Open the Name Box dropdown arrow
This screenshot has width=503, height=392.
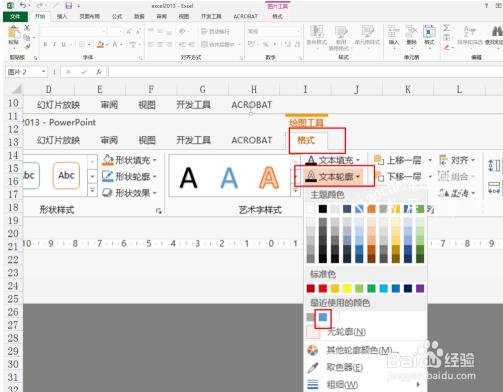click(43, 72)
